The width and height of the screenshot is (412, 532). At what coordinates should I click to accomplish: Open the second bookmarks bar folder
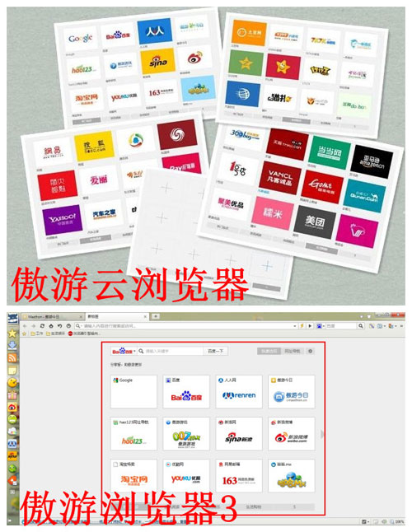pos(56,334)
